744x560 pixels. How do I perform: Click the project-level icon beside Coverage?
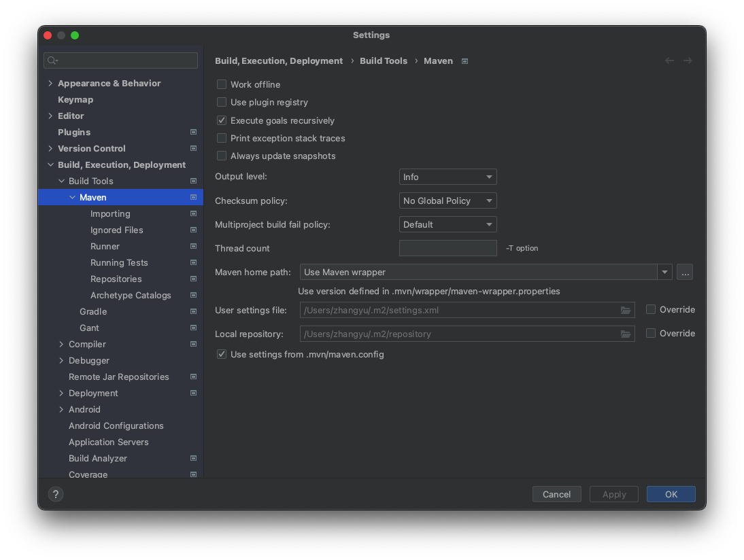(x=193, y=474)
